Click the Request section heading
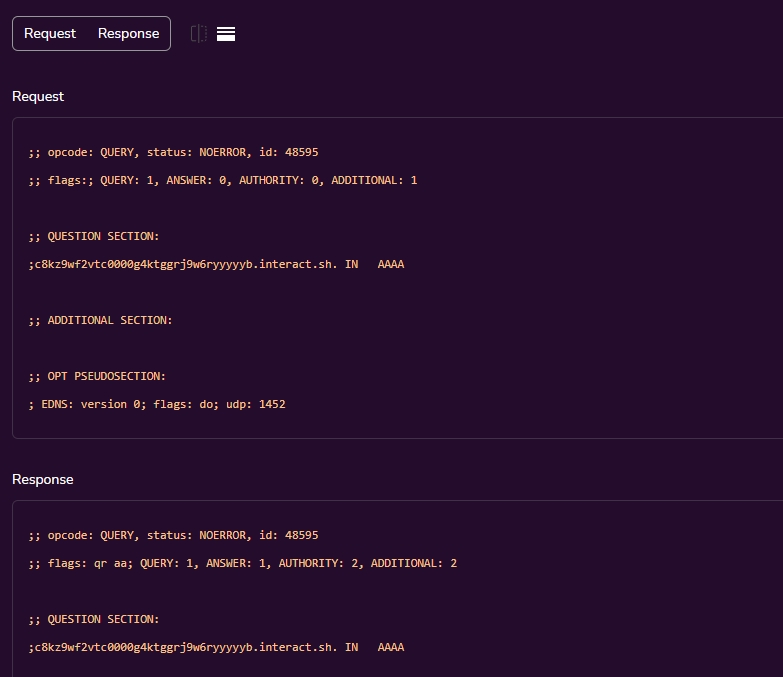783x677 pixels. point(38,96)
